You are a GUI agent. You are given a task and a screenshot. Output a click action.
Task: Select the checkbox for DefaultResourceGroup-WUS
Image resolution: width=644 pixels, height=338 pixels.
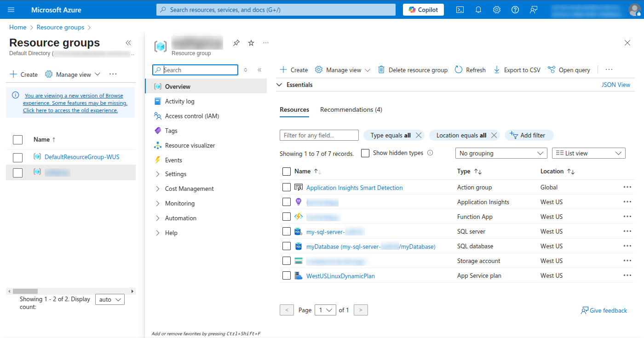point(17,157)
